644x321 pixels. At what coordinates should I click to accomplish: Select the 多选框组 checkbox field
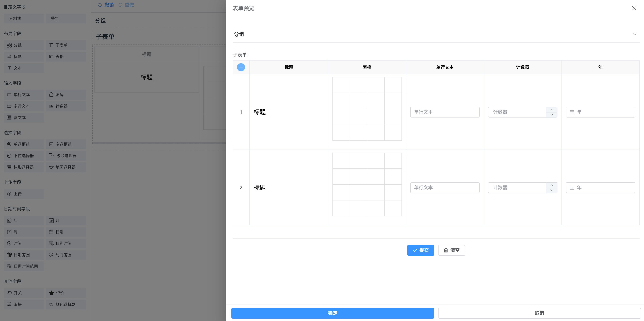(66, 144)
